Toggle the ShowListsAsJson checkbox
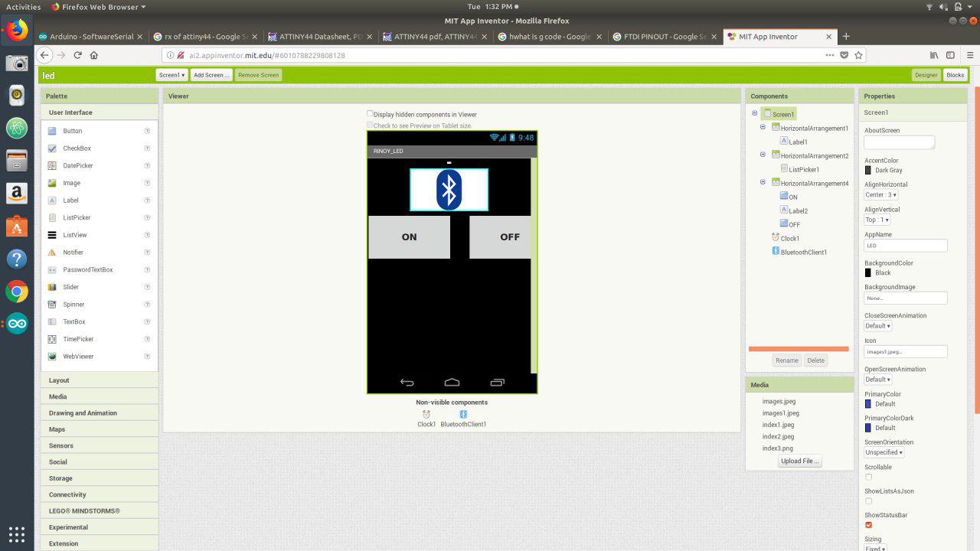This screenshot has height=551, width=980. [x=868, y=501]
